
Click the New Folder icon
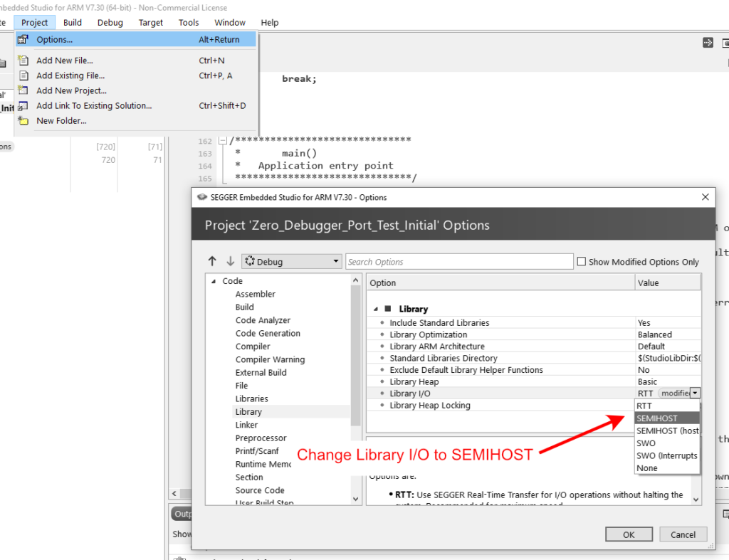click(23, 121)
